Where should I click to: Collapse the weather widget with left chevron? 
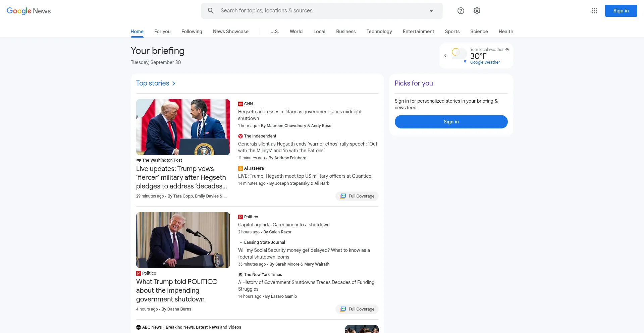(445, 56)
